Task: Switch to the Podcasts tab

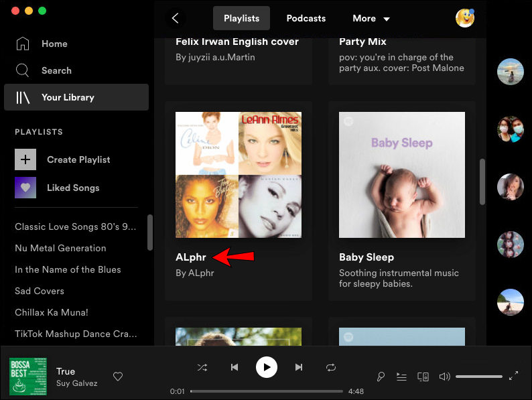Action: [306, 18]
